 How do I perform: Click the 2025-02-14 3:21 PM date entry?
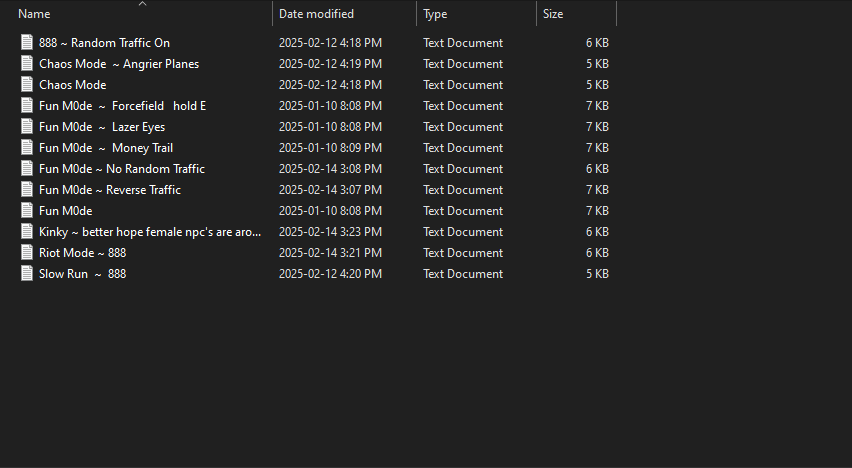point(330,253)
